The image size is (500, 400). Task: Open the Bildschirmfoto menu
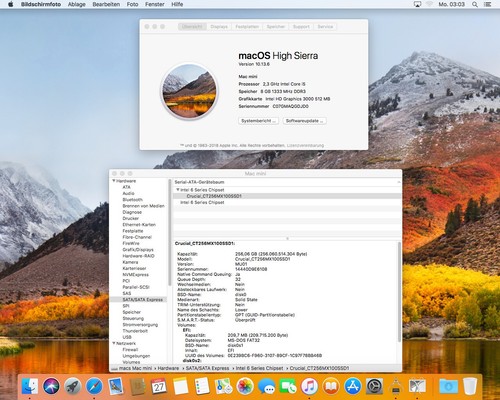click(x=41, y=4)
